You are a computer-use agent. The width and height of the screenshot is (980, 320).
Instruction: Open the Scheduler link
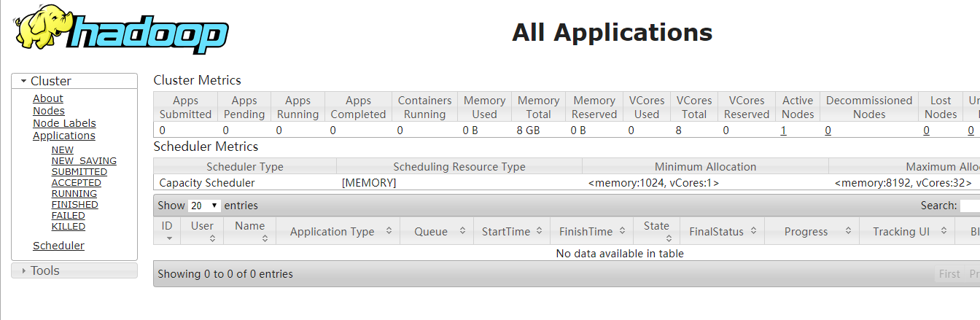point(58,246)
